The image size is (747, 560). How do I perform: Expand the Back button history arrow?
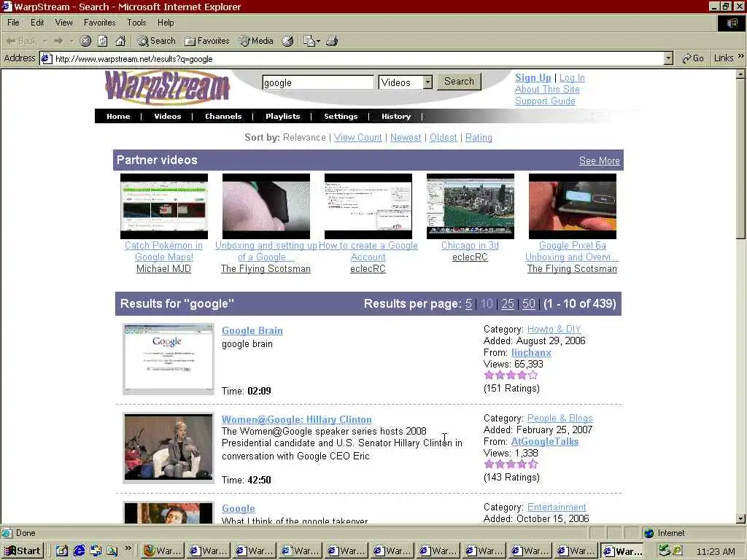(x=44, y=41)
